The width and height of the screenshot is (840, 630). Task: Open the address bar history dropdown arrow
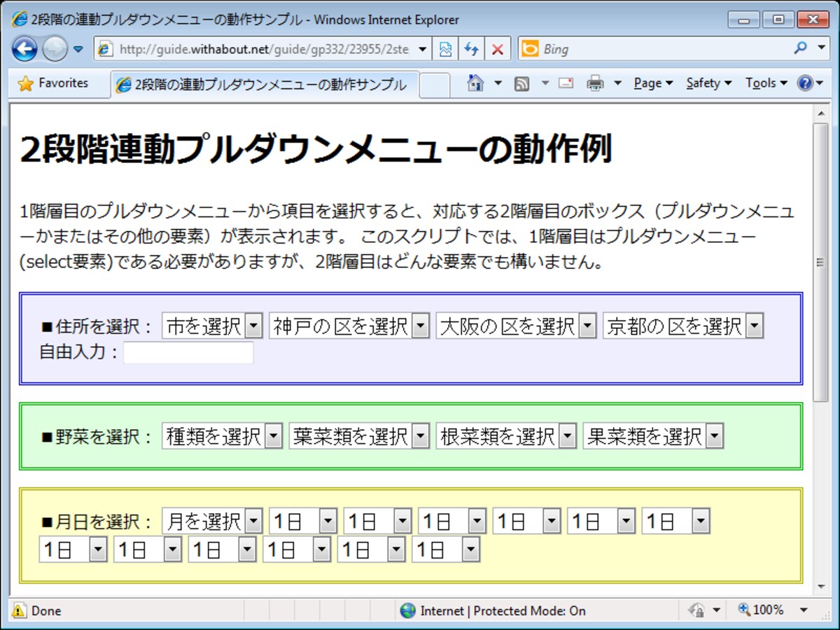click(x=423, y=49)
